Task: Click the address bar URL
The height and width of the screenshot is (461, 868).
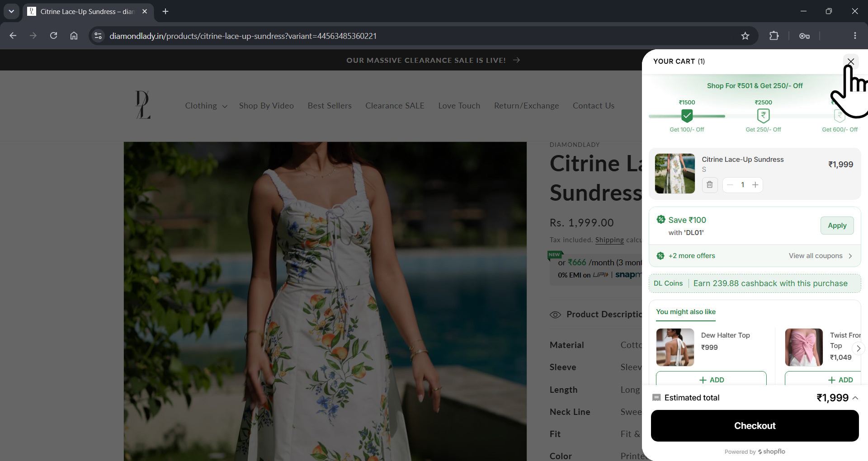Action: click(243, 36)
